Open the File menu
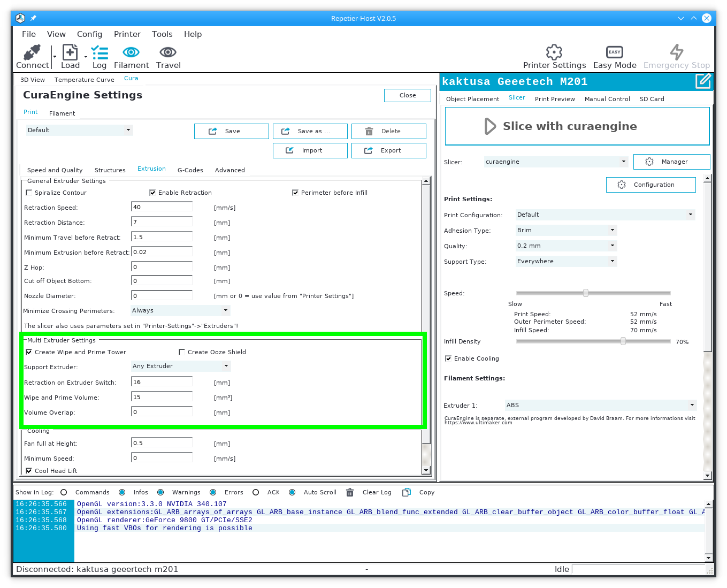The image size is (727, 588). click(x=29, y=34)
